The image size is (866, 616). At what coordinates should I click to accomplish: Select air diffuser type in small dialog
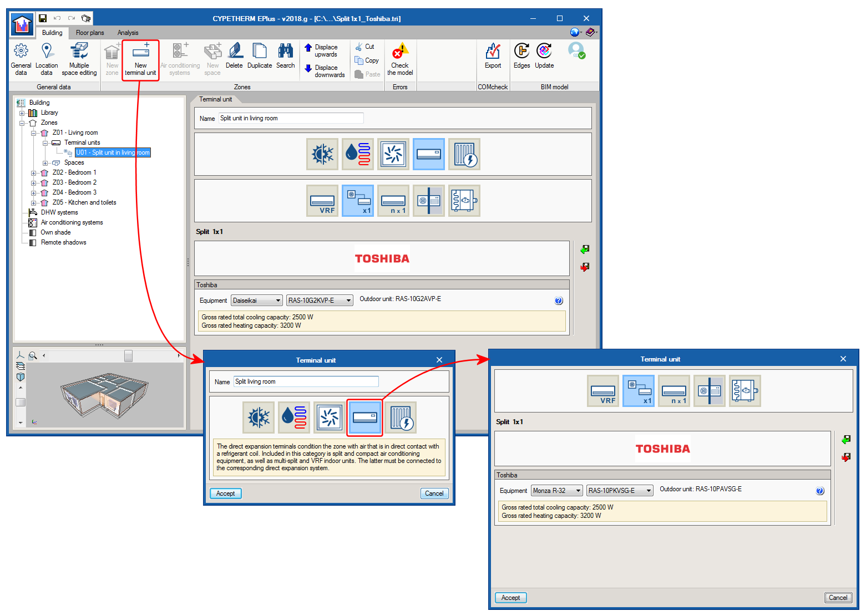pos(330,418)
